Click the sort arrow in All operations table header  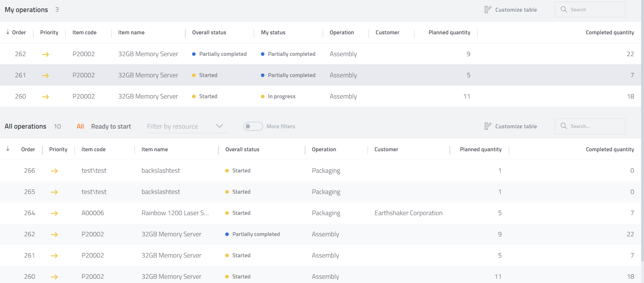point(8,149)
